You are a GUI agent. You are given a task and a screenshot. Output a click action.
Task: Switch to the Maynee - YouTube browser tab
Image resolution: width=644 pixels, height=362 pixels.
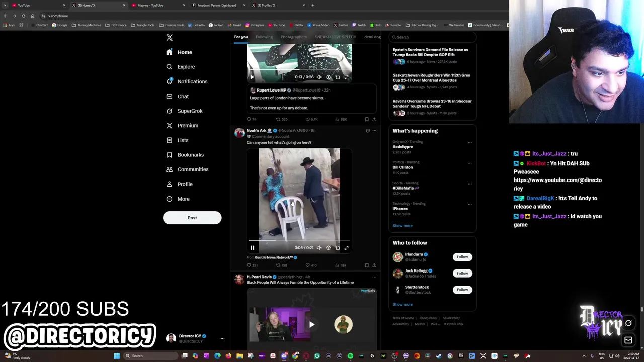click(x=159, y=5)
